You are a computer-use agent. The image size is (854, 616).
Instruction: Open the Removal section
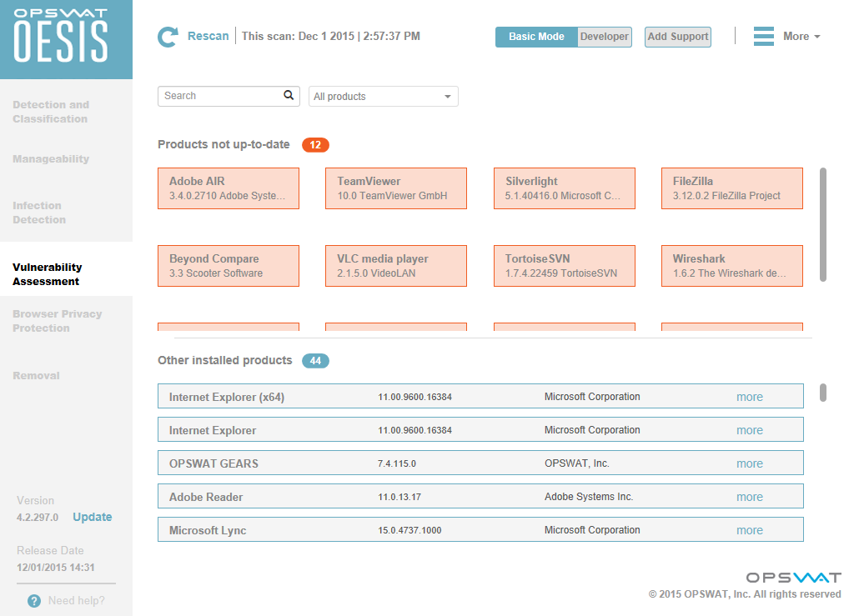36,375
